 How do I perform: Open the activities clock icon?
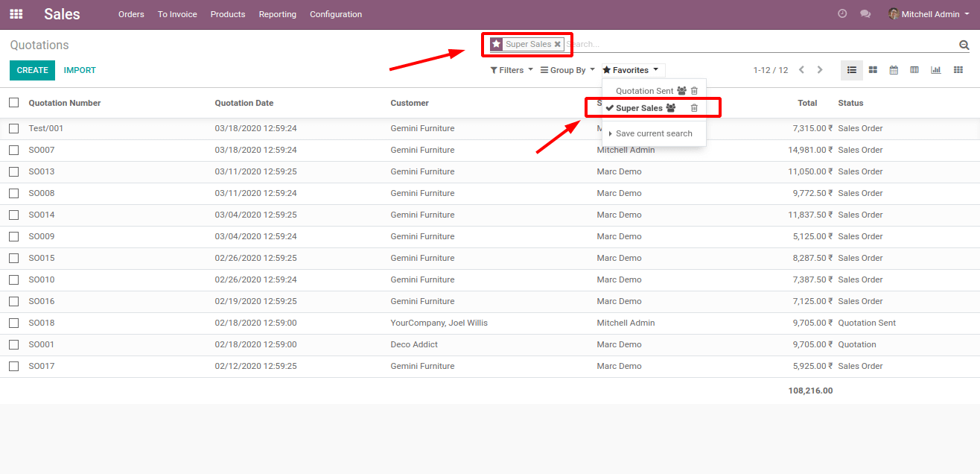pos(842,14)
